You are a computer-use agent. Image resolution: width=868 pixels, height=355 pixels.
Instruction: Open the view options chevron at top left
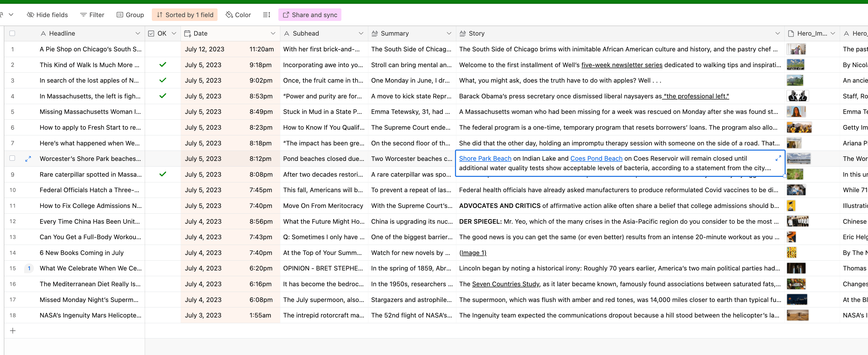(x=11, y=14)
